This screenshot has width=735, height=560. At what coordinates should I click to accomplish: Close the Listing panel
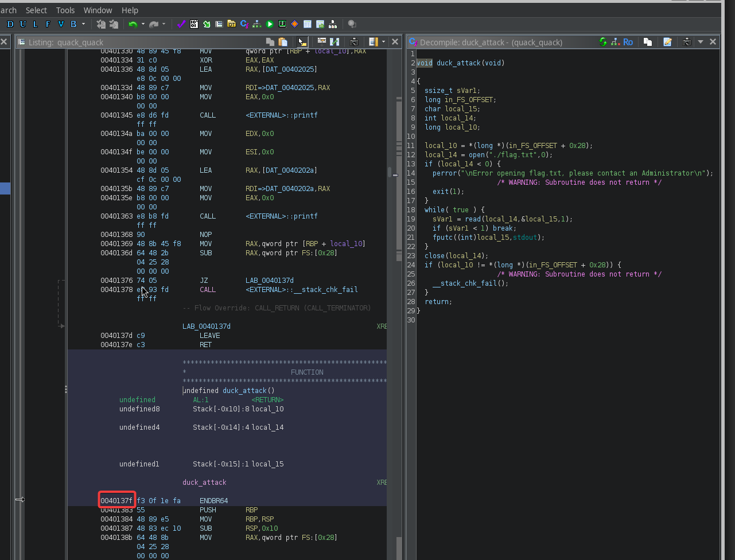tap(395, 42)
